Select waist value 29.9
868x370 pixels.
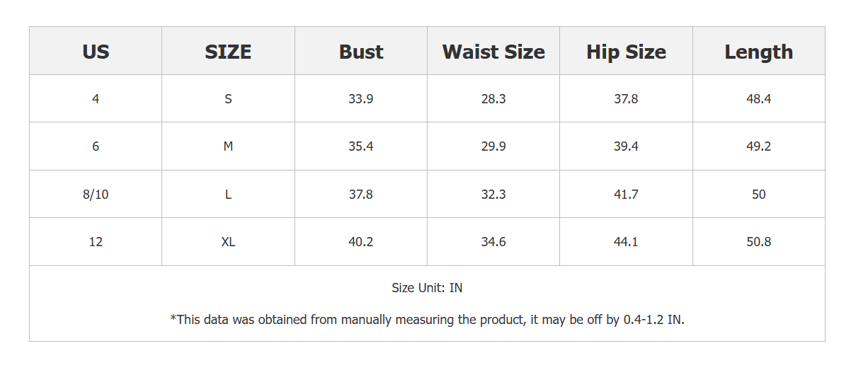click(x=493, y=146)
